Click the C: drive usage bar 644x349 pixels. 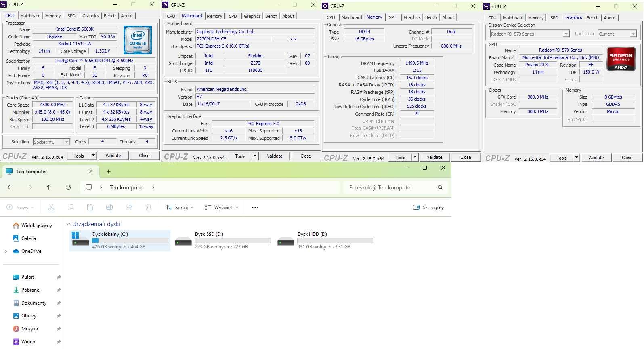[130, 240]
